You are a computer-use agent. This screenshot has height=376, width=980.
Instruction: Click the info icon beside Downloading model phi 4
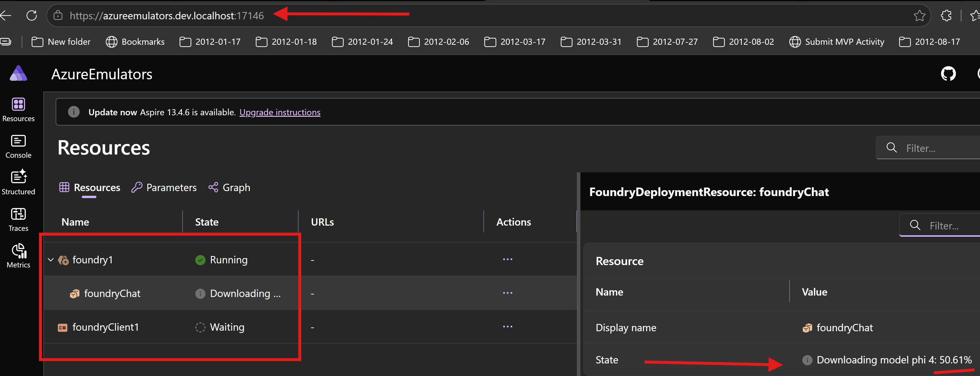(807, 360)
